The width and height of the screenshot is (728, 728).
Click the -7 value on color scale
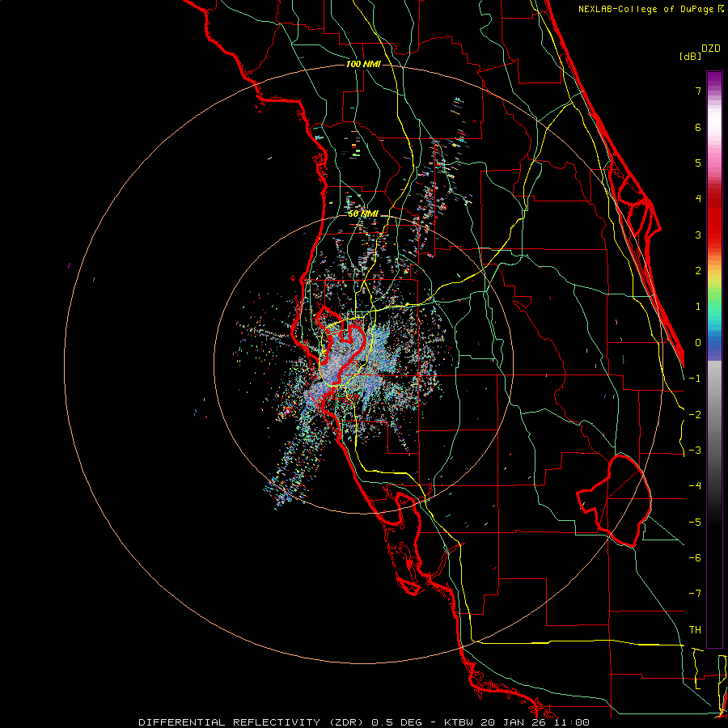point(695,594)
